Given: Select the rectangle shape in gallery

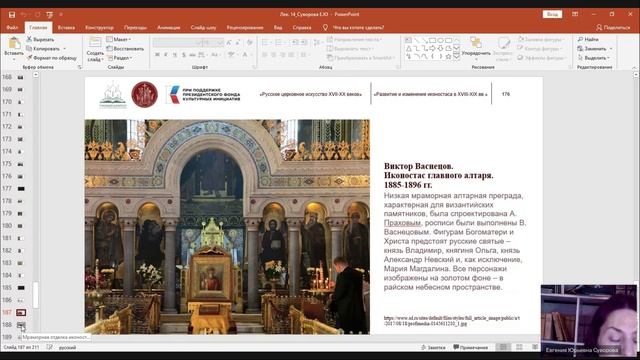Looking at the screenshot, I should tap(433, 40).
